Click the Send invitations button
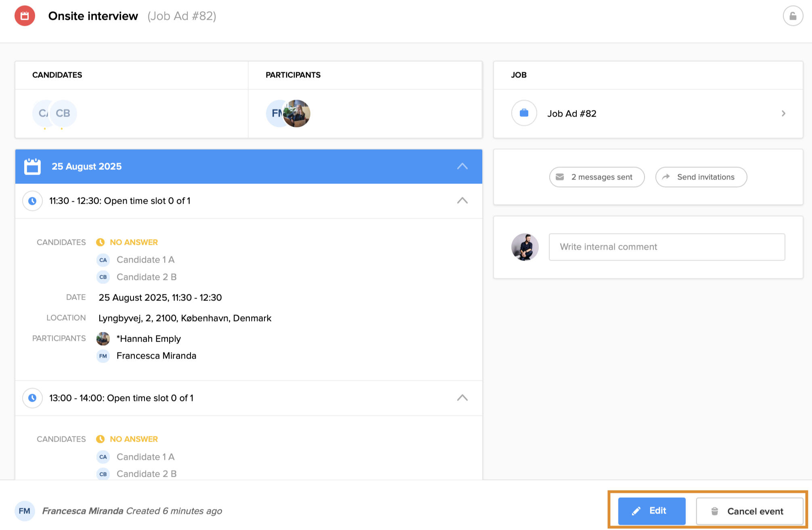 701,177
